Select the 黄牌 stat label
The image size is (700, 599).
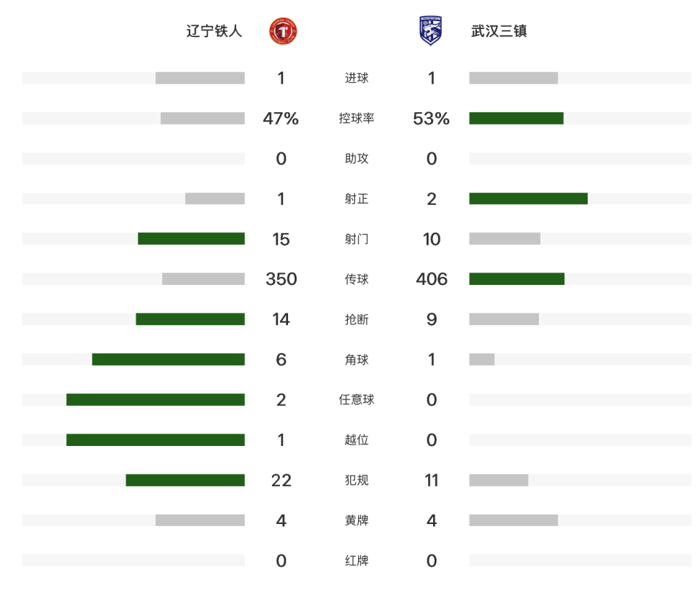(357, 520)
